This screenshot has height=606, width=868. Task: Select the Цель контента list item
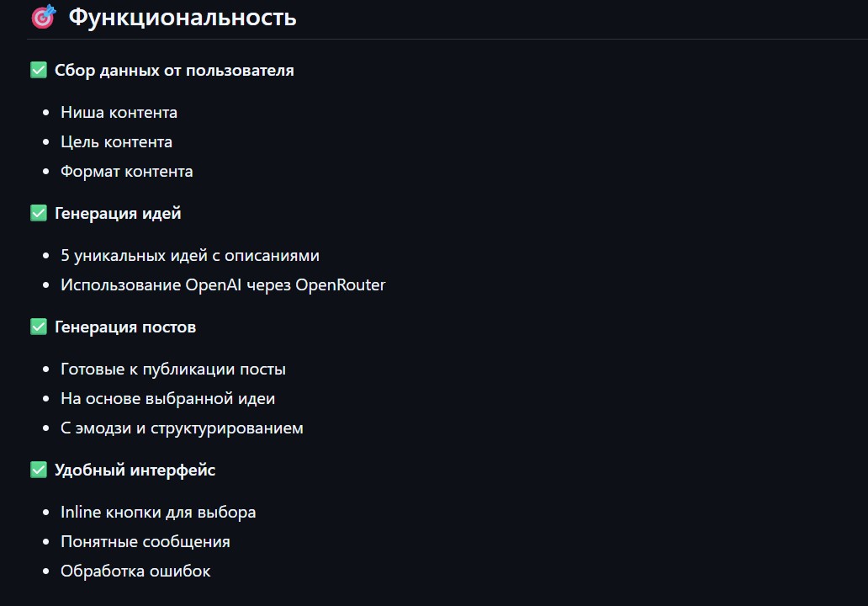(x=116, y=141)
